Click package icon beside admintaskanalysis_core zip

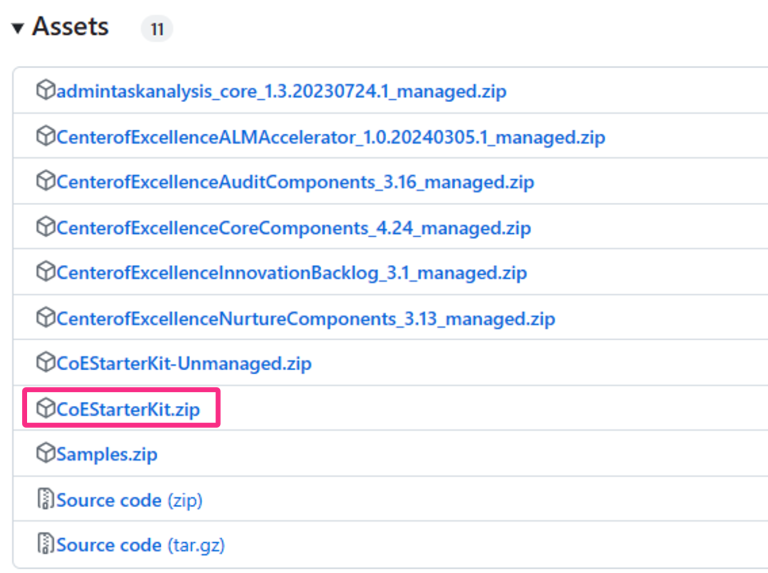point(45,91)
